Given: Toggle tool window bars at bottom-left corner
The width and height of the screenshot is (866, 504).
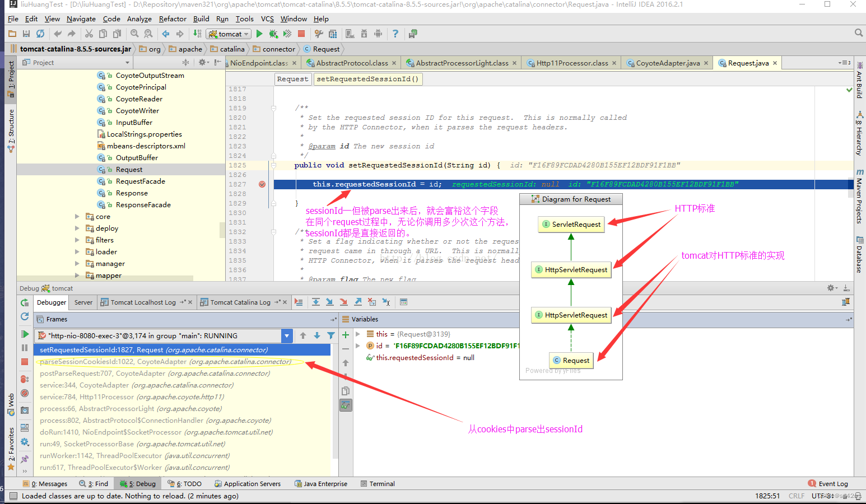Looking at the screenshot, I should tap(13, 496).
